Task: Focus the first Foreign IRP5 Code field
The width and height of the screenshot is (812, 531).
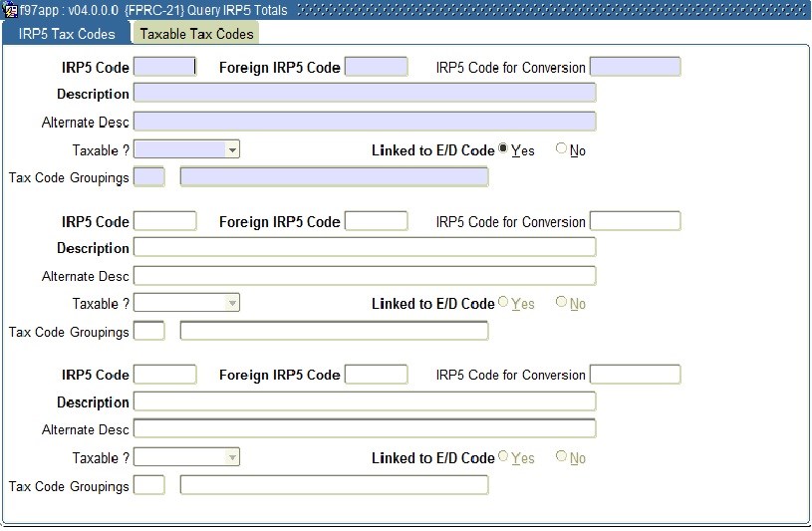Action: pos(376,67)
